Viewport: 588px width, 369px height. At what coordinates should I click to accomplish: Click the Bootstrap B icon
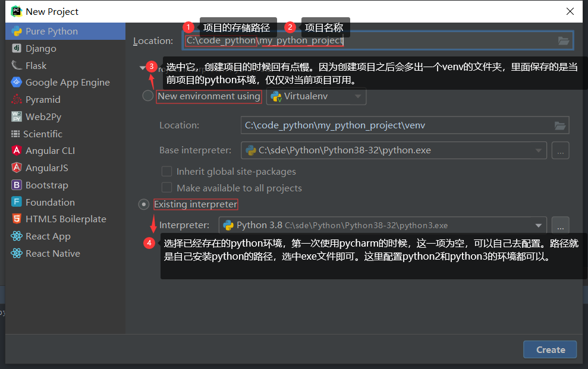(17, 185)
